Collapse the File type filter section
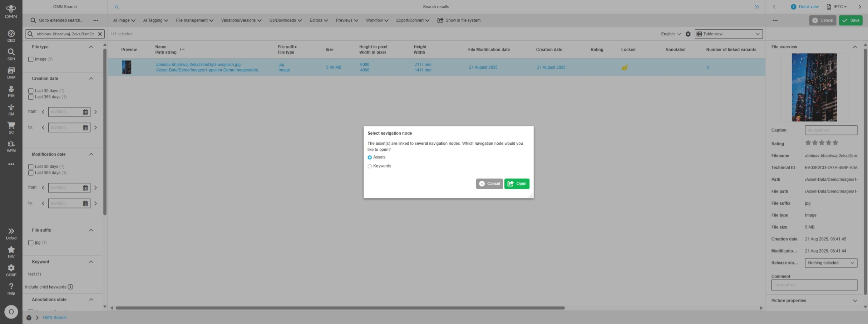868x324 pixels. (x=91, y=47)
